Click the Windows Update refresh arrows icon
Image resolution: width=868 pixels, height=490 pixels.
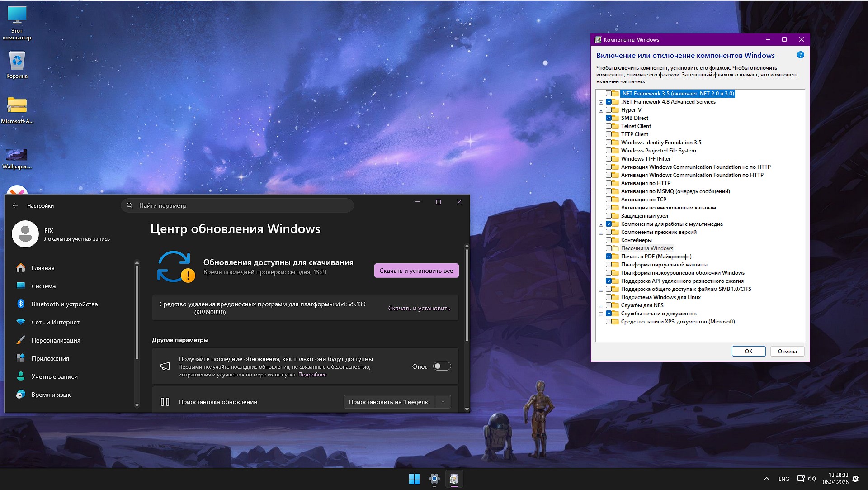tap(175, 267)
